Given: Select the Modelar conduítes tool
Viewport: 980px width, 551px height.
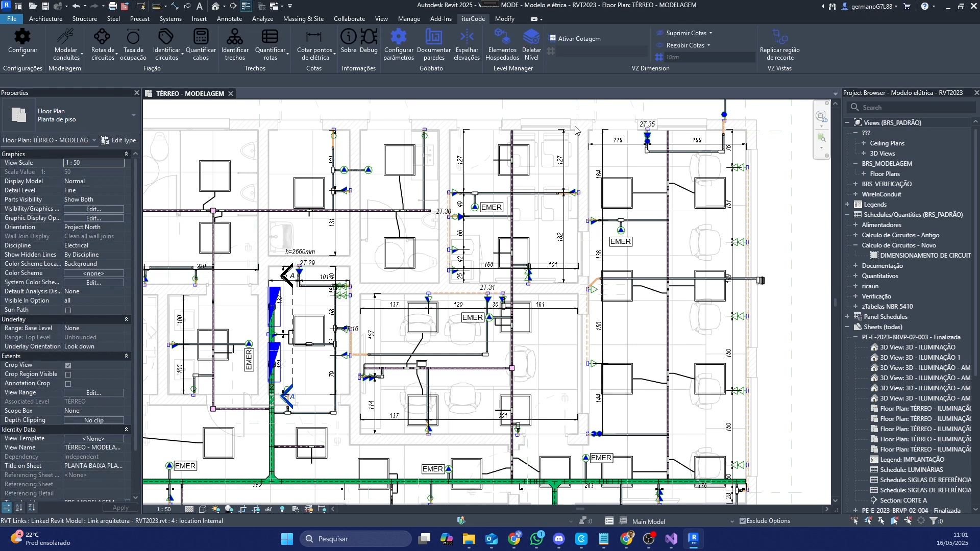Looking at the screenshot, I should click(66, 37).
